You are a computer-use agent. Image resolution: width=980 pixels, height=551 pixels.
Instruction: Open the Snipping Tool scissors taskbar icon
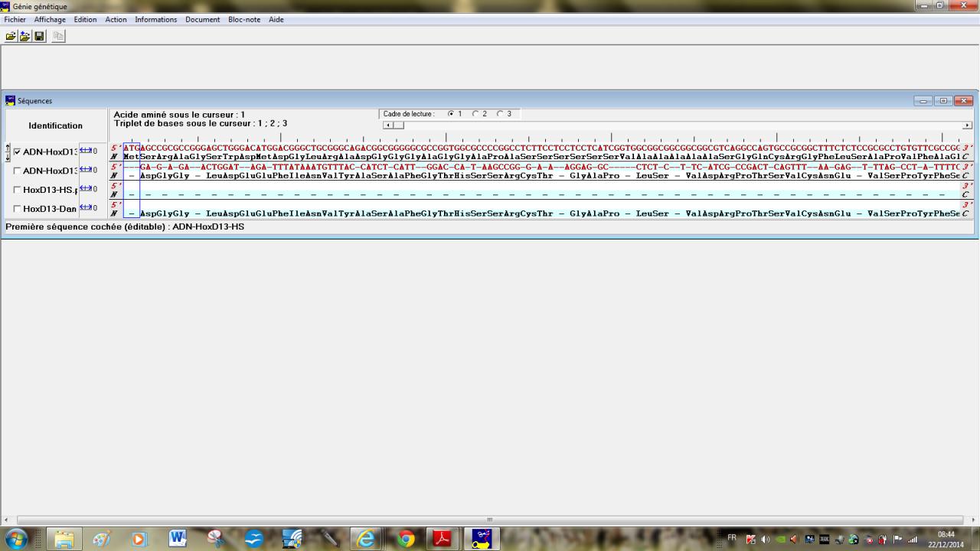pos(215,539)
